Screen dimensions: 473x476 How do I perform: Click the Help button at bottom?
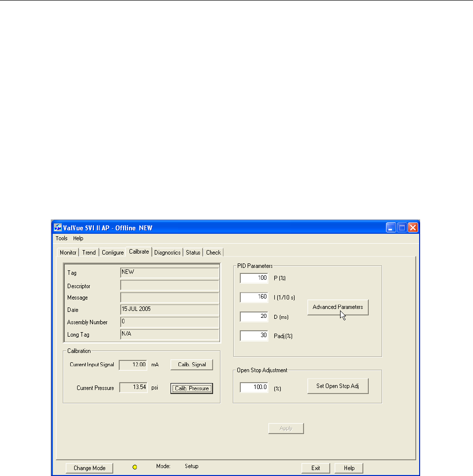click(349, 468)
